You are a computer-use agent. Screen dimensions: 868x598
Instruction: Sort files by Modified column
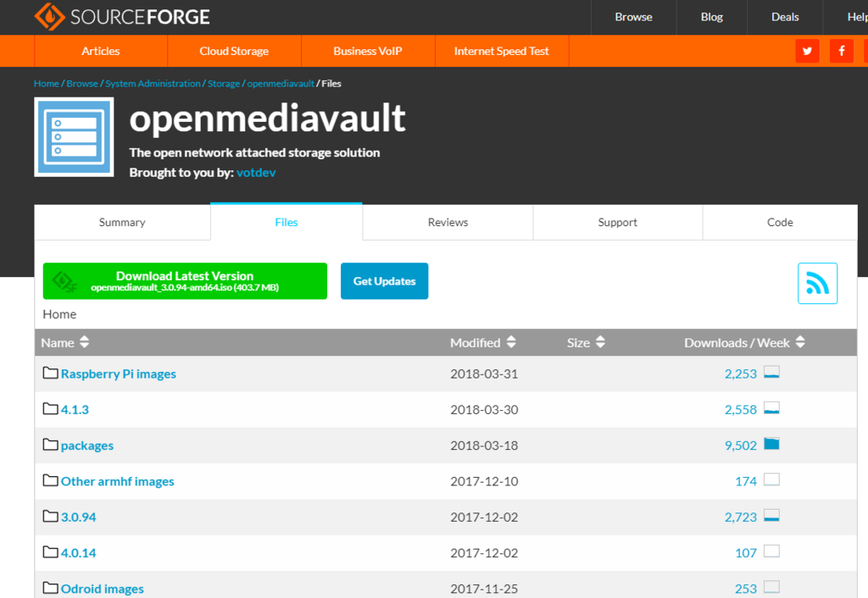pyautogui.click(x=482, y=342)
